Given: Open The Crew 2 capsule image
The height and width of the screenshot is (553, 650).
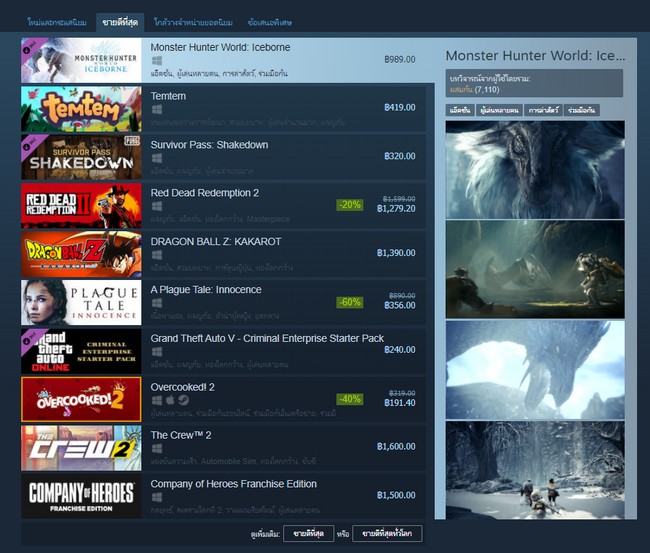Looking at the screenshot, I should [x=81, y=448].
